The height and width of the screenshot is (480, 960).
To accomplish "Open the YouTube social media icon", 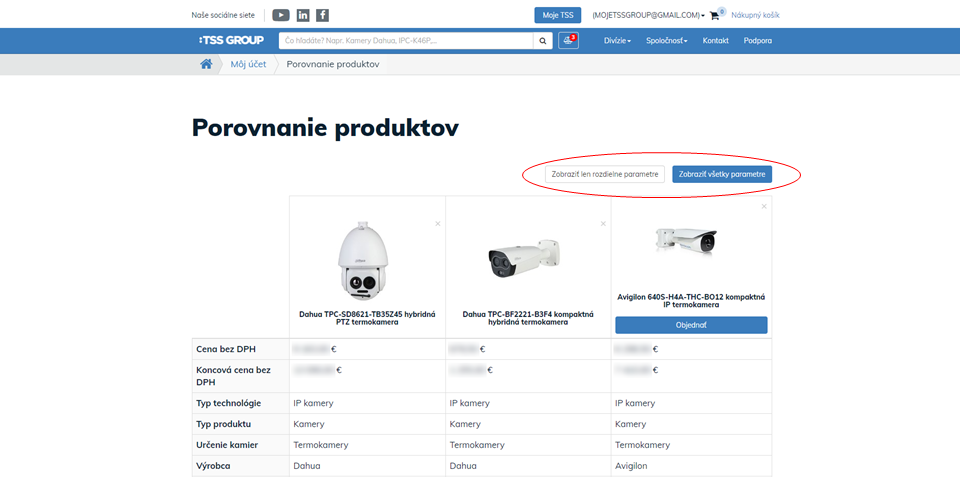I will pyautogui.click(x=281, y=15).
